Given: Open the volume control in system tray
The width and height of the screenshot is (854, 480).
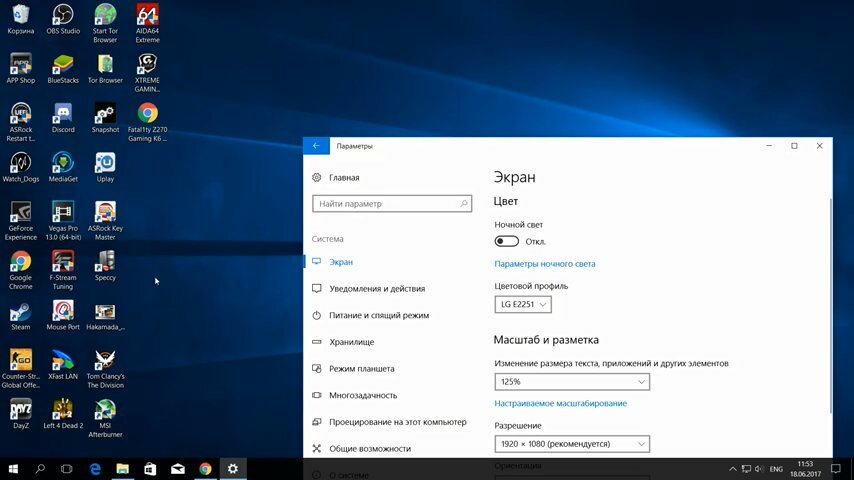Looking at the screenshot, I should pos(759,469).
